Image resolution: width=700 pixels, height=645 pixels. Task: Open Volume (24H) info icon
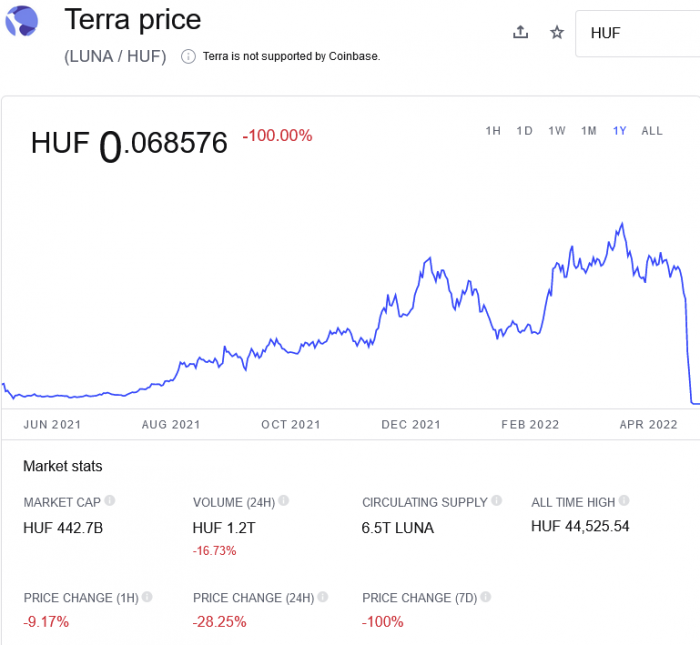[x=285, y=500]
